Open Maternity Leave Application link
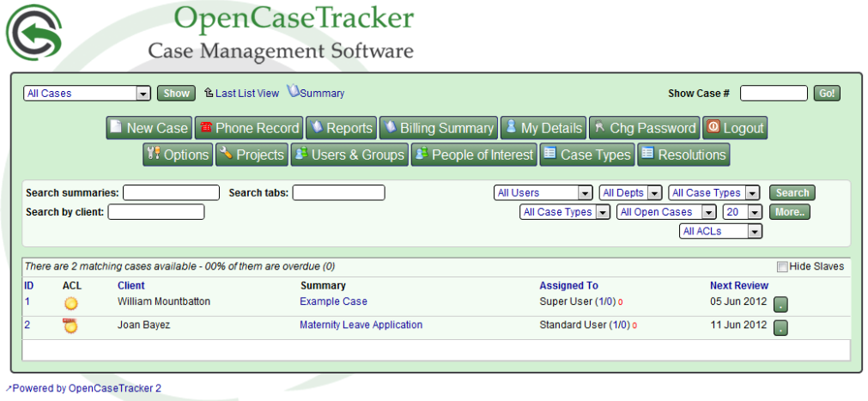The width and height of the screenshot is (868, 401). click(x=361, y=325)
